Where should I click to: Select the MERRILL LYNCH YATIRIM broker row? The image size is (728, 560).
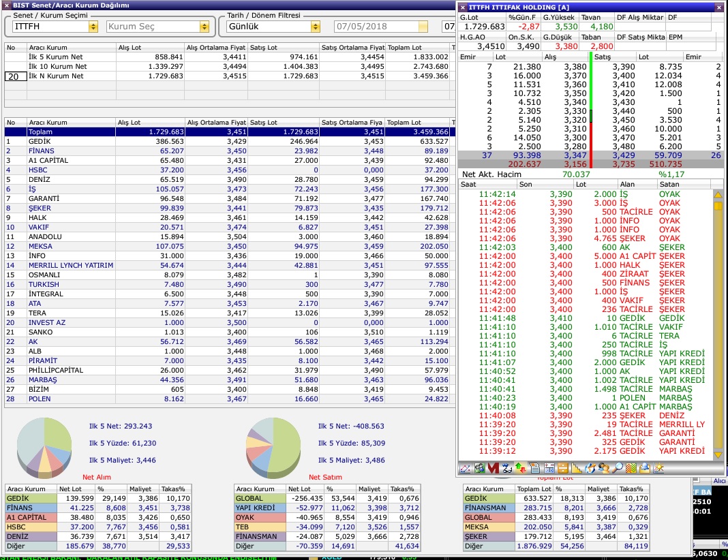(230, 266)
